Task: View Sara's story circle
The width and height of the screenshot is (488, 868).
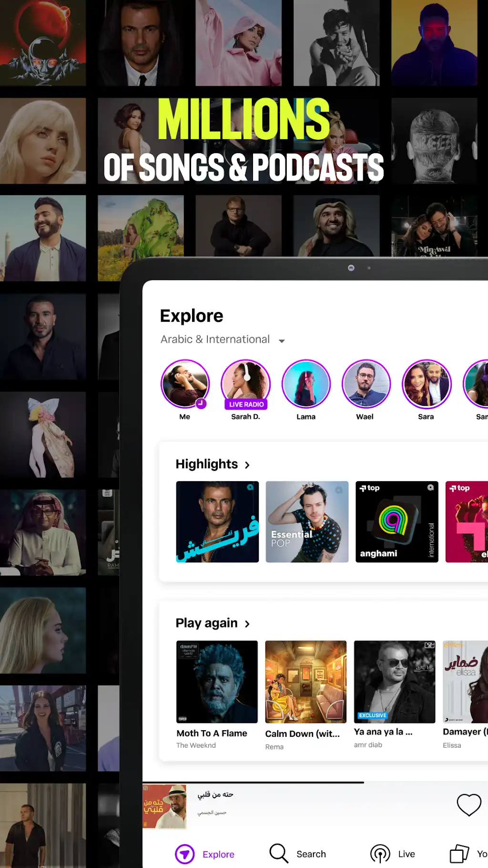Action: pyautogui.click(x=427, y=384)
